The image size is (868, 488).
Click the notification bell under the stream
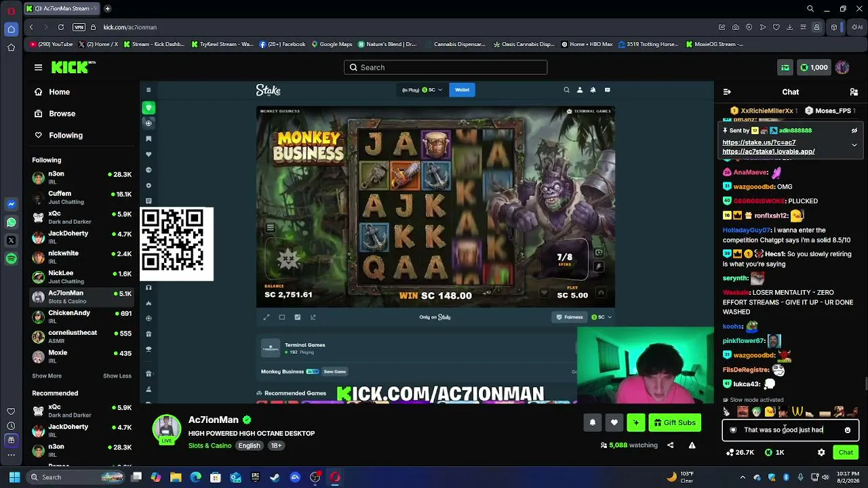(x=593, y=422)
